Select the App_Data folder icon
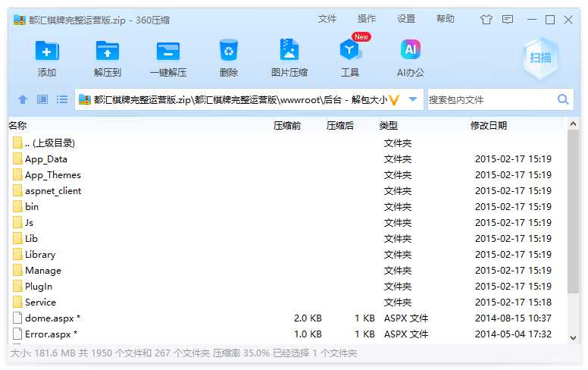This screenshot has height=370, width=588. click(17, 158)
